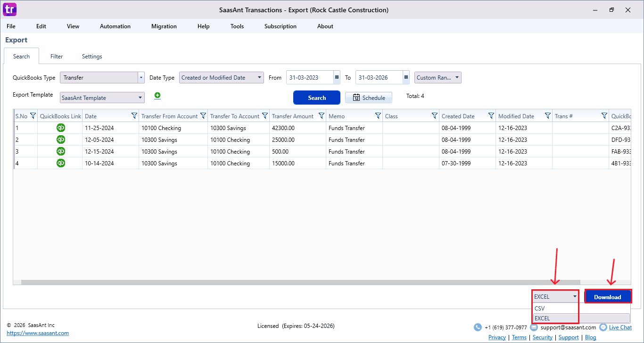Click filter icon on Date column

(134, 116)
